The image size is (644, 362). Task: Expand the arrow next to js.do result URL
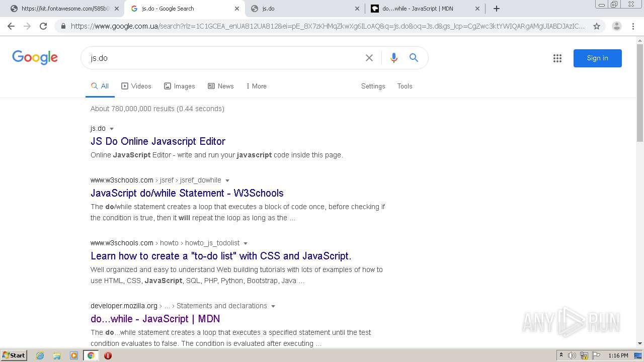pos(112,129)
